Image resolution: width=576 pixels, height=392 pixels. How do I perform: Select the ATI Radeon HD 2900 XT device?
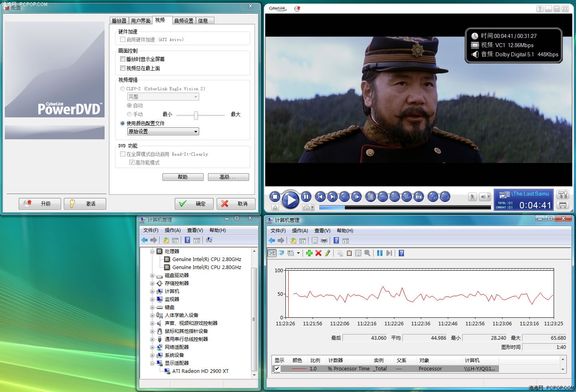pyautogui.click(x=200, y=371)
